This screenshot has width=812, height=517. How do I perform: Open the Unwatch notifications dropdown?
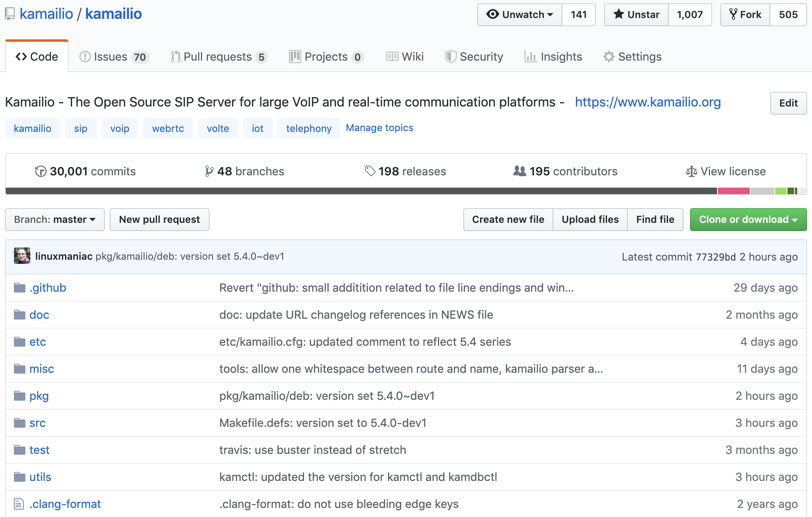(520, 15)
